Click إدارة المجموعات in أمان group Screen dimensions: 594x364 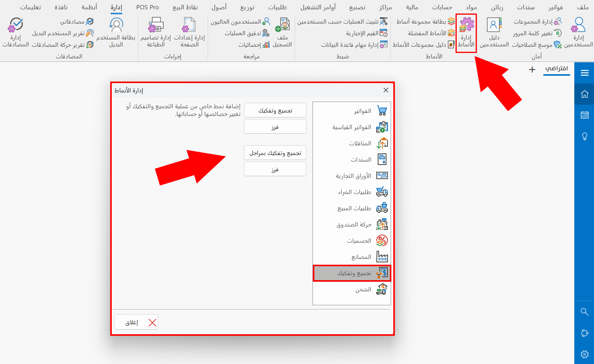[538, 22]
